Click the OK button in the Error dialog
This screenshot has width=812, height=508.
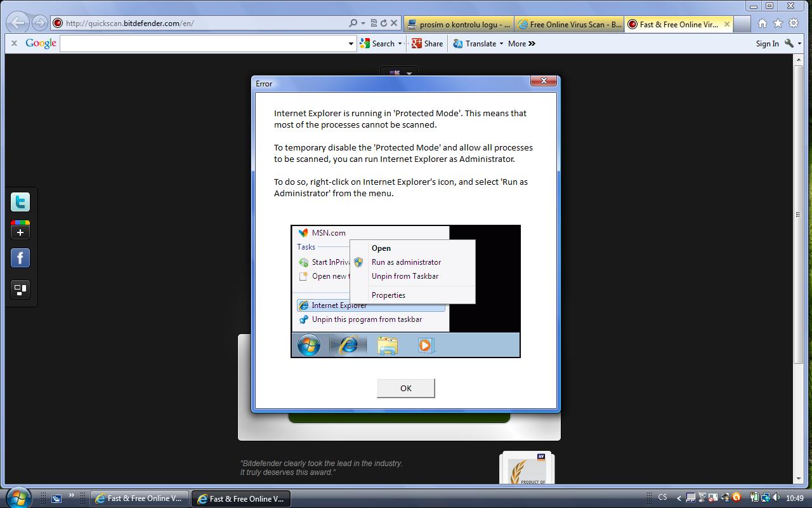[405, 388]
